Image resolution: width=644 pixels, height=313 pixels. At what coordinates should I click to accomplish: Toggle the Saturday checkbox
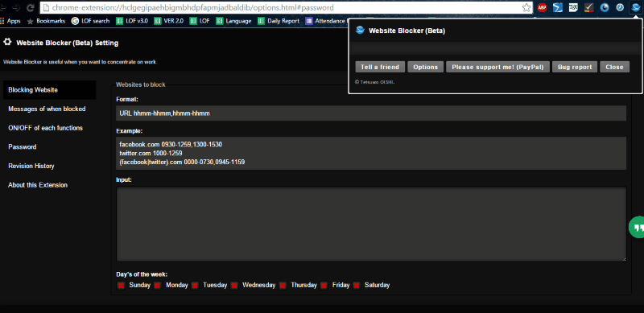[x=357, y=285]
